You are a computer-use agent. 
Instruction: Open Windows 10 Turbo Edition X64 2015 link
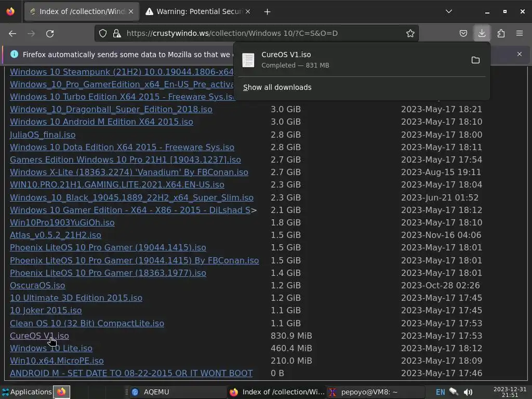pyautogui.click(x=122, y=97)
